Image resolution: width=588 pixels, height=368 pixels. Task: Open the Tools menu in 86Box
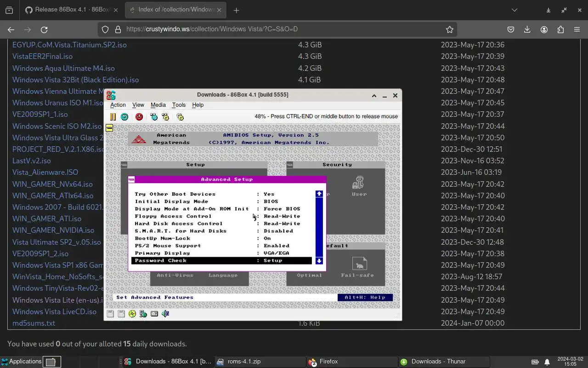(x=179, y=105)
